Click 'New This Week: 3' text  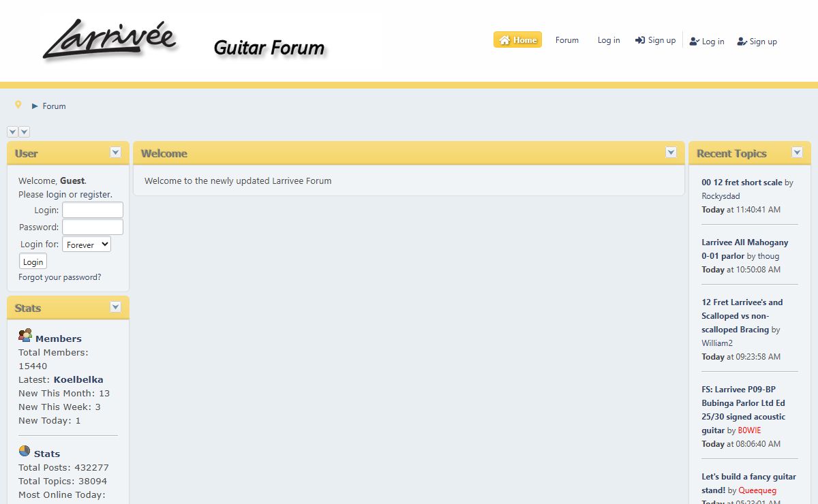[59, 407]
